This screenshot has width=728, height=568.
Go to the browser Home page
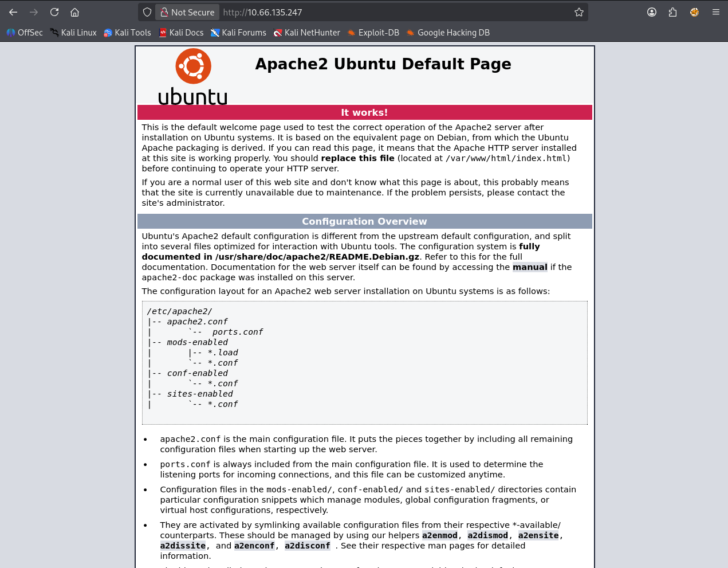[74, 12]
